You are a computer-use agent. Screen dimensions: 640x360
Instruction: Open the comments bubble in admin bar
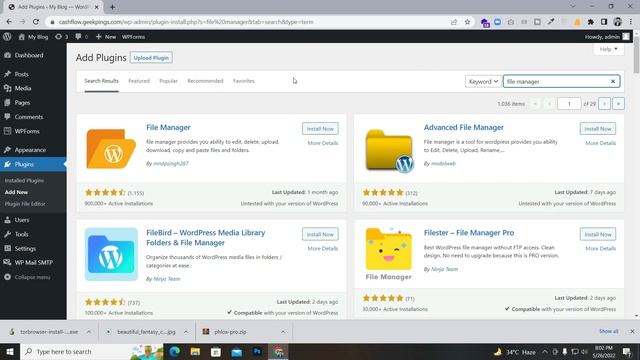(x=82, y=37)
